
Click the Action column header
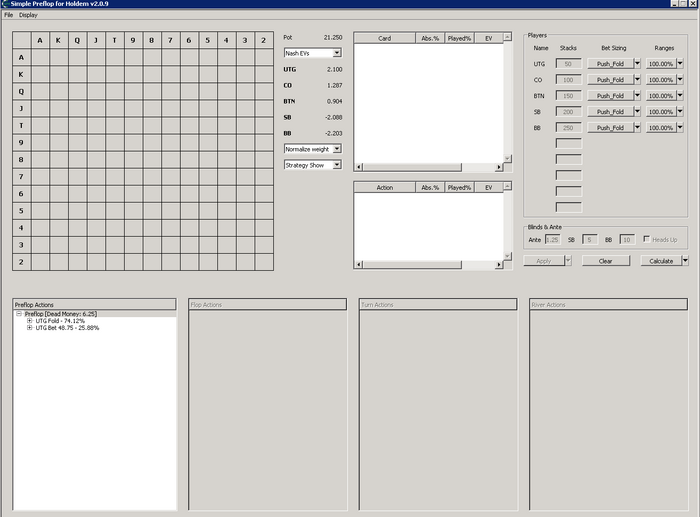(384, 188)
